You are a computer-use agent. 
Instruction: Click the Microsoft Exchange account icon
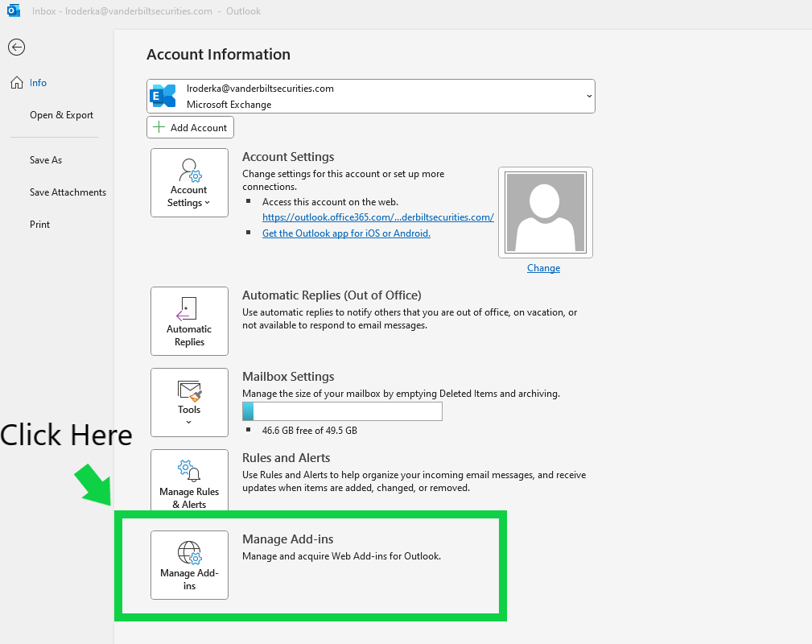163,96
